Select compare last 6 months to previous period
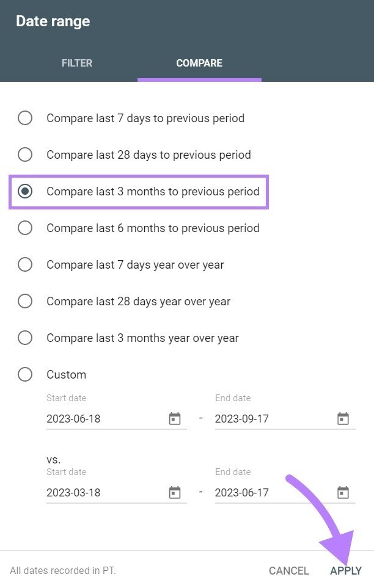Image resolution: width=374 pixels, height=588 pixels. [x=25, y=228]
